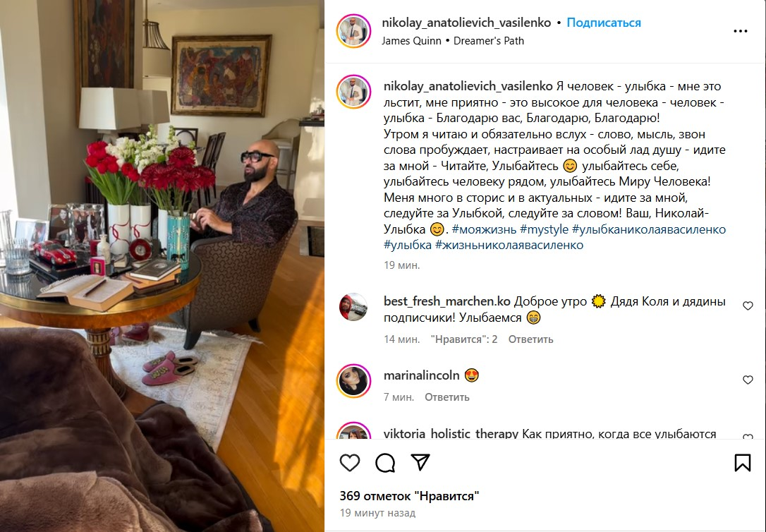Open hashtag #mystyle
The image size is (766, 532).
(x=544, y=229)
